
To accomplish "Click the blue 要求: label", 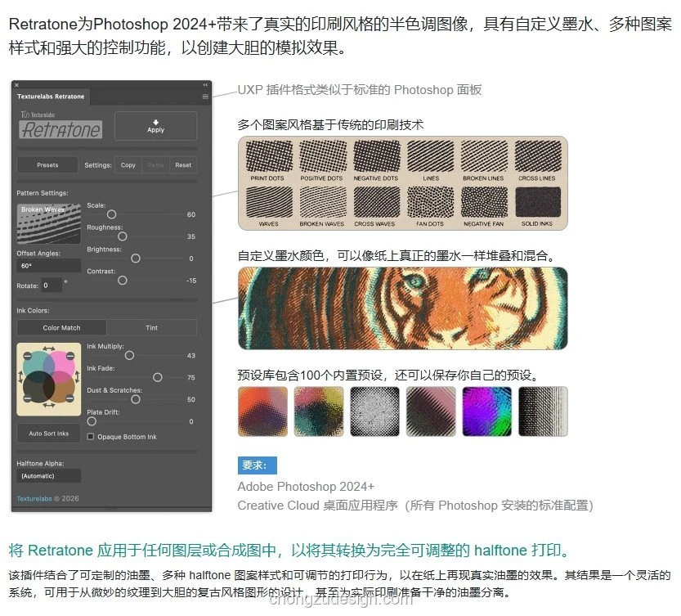I will point(257,465).
